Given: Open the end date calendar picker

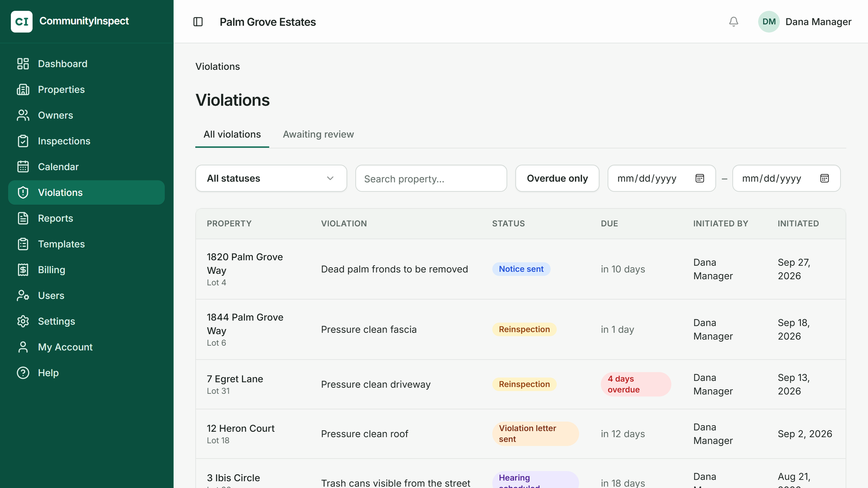Looking at the screenshot, I should [x=825, y=178].
